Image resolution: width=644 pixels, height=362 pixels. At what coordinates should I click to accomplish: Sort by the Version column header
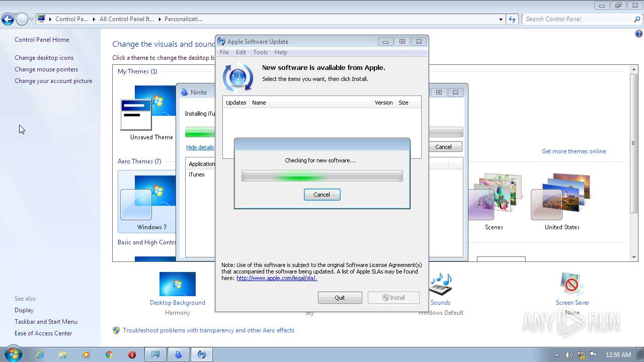tap(383, 103)
